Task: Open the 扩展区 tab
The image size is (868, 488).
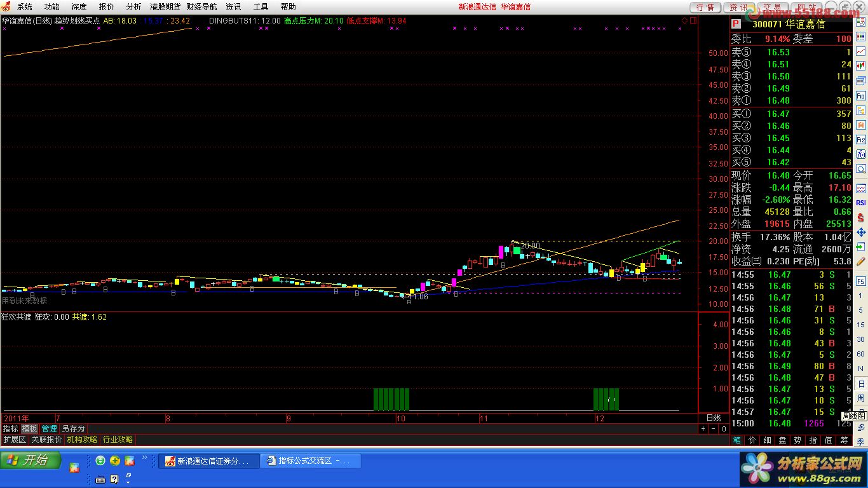Action: coord(15,440)
